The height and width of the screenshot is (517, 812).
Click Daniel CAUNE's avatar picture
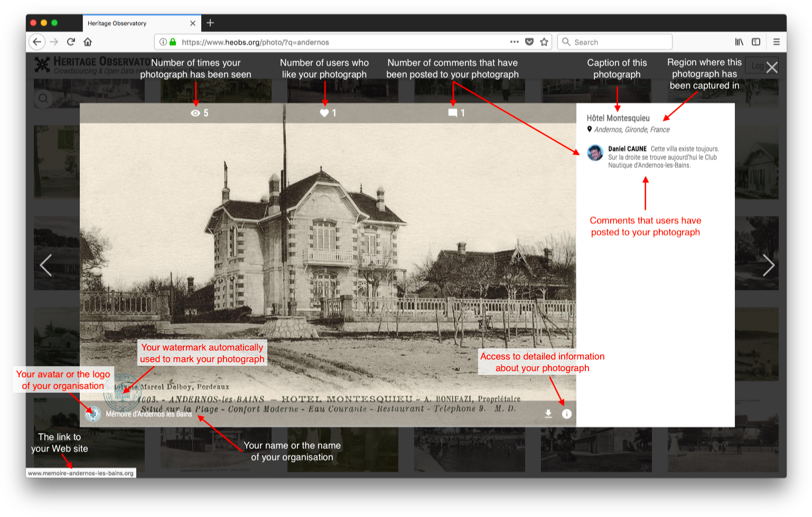[x=595, y=153]
